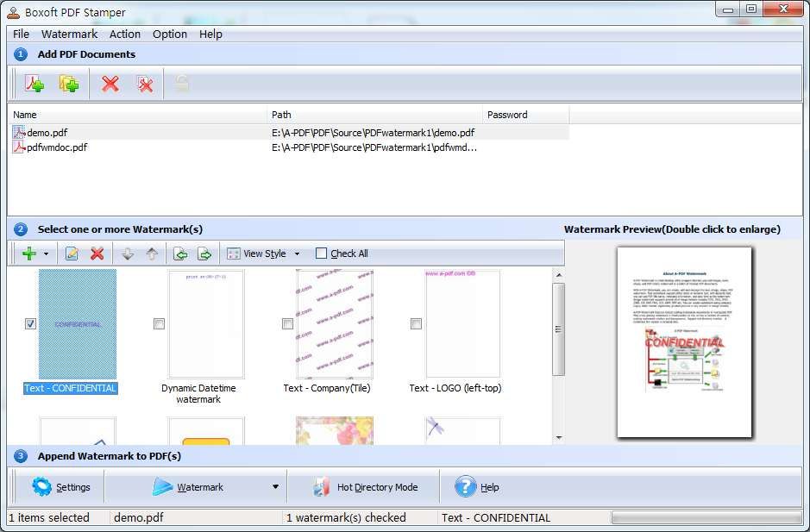Click the Hot Directory Mode button
The height and width of the screenshot is (532, 810).
click(366, 487)
